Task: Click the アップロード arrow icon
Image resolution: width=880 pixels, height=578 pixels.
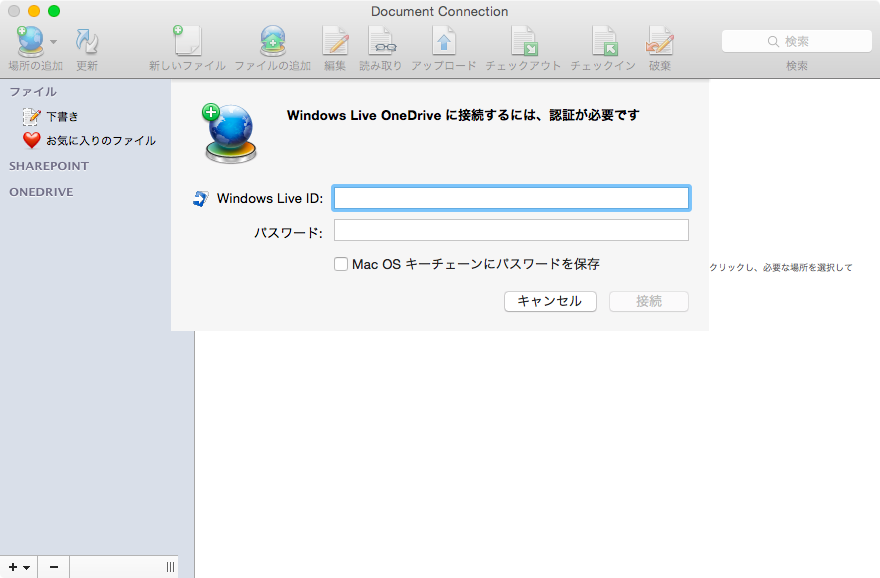Action: point(443,41)
